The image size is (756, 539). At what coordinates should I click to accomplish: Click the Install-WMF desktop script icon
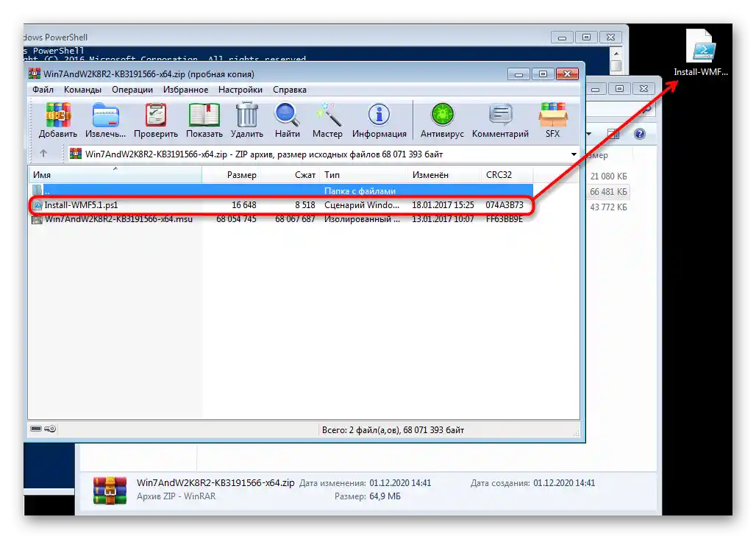tap(701, 52)
